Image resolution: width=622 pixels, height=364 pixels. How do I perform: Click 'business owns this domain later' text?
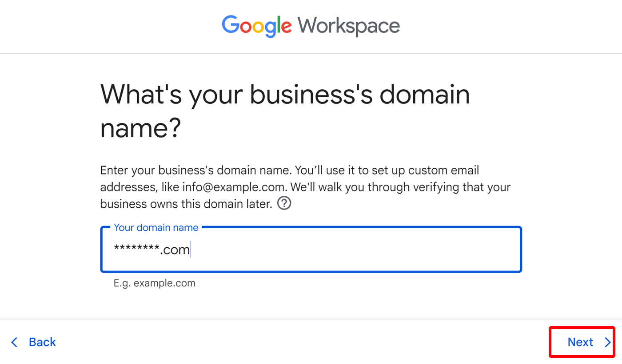[x=186, y=204]
